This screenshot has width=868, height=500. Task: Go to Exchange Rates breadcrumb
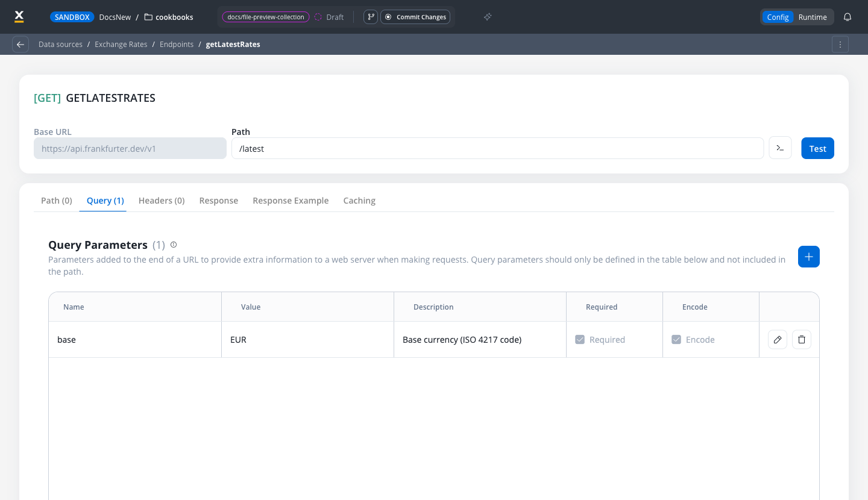[121, 45]
